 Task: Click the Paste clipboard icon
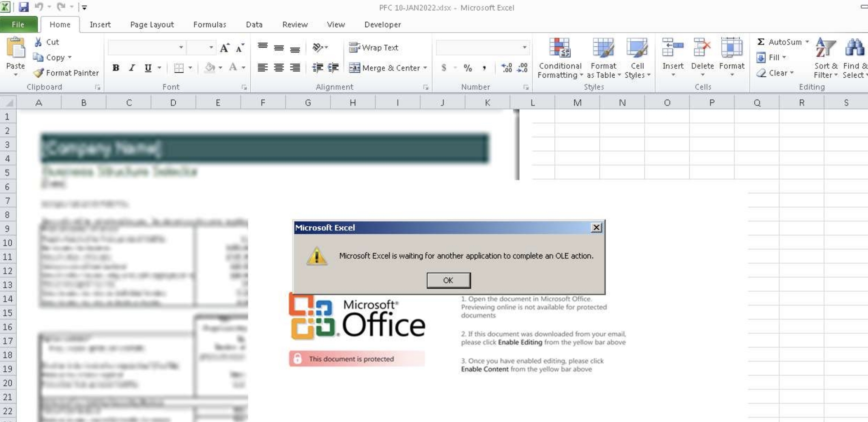tap(15, 48)
